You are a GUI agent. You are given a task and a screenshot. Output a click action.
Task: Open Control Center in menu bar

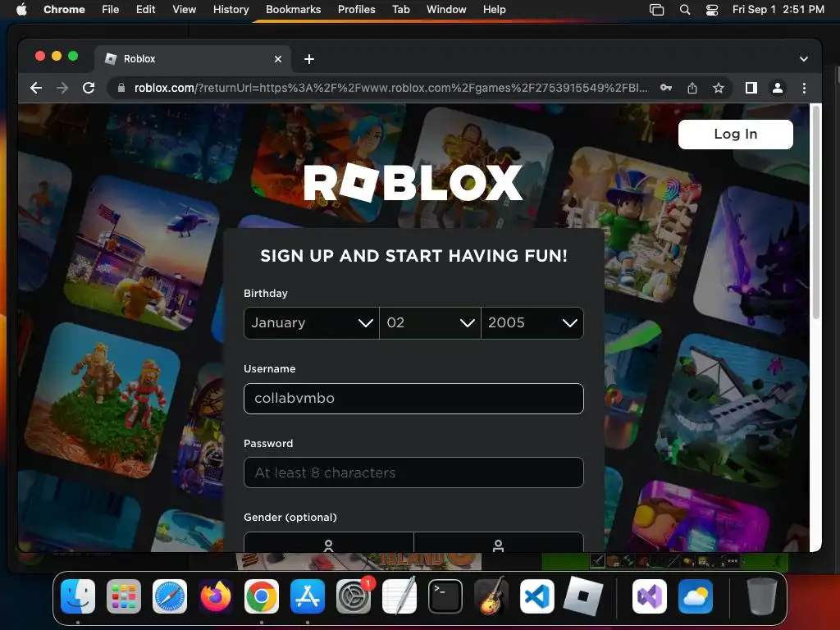point(712,9)
